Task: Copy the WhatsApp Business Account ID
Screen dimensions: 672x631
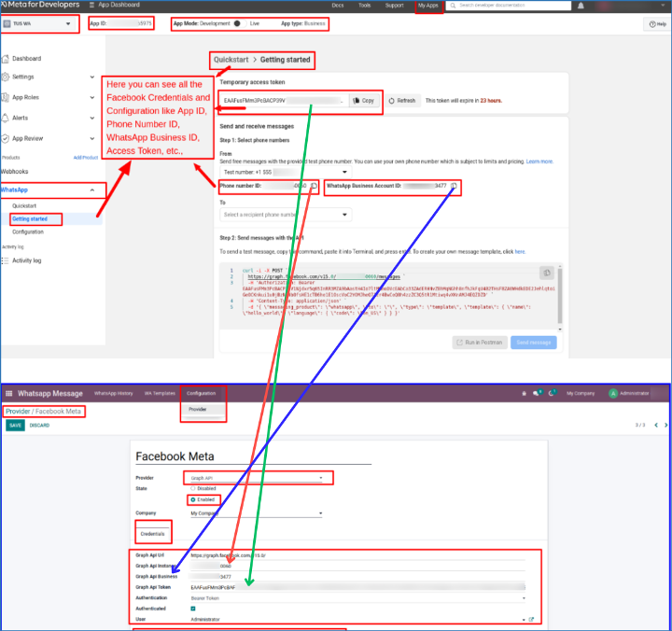Action: [x=454, y=186]
